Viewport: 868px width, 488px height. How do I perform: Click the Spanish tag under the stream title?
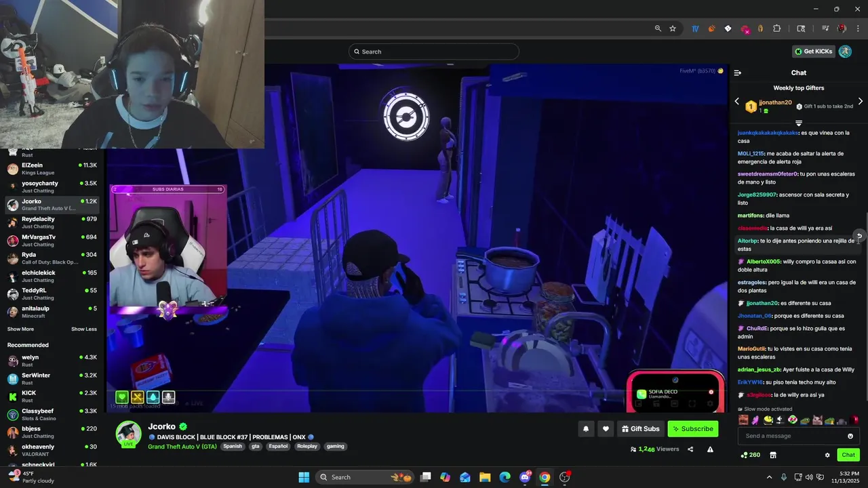click(233, 447)
